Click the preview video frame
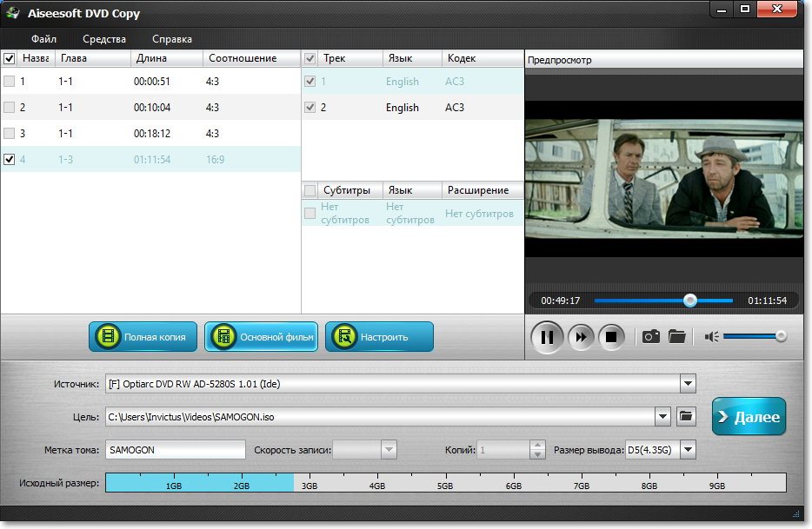Screen dimensions: 812x529 coord(664,179)
